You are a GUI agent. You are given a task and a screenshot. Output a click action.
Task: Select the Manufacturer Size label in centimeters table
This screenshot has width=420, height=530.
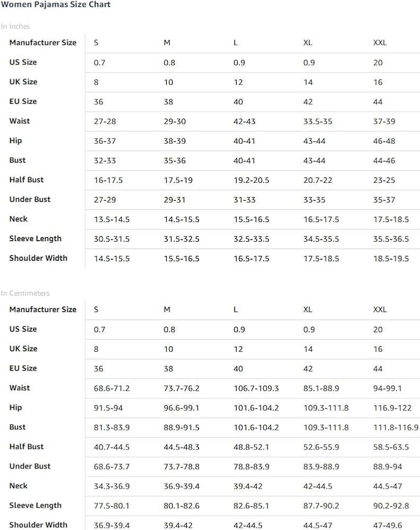click(x=43, y=310)
